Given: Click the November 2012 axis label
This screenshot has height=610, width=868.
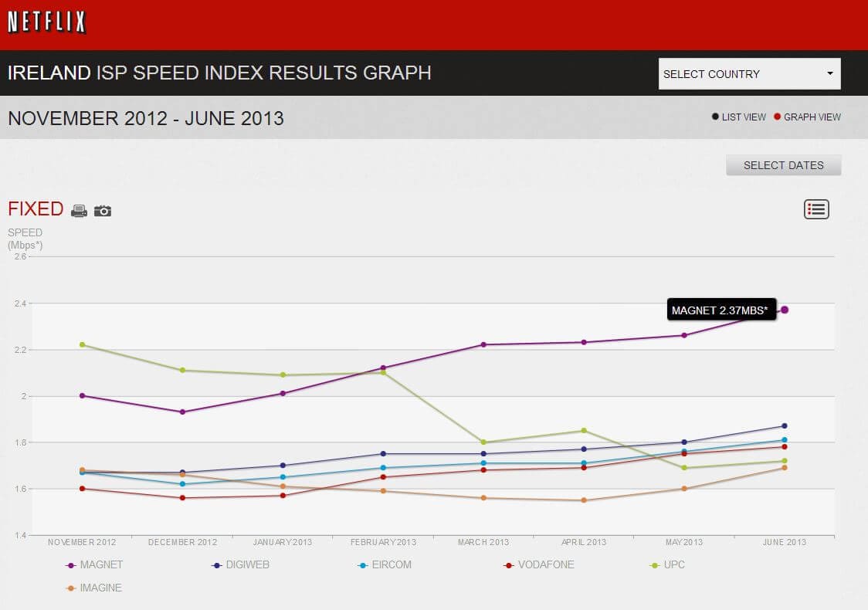Looking at the screenshot, I should tap(82, 543).
